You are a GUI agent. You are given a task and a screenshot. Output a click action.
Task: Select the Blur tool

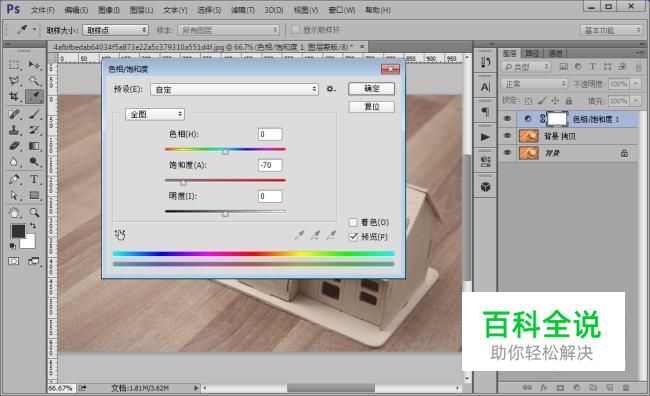click(x=14, y=162)
